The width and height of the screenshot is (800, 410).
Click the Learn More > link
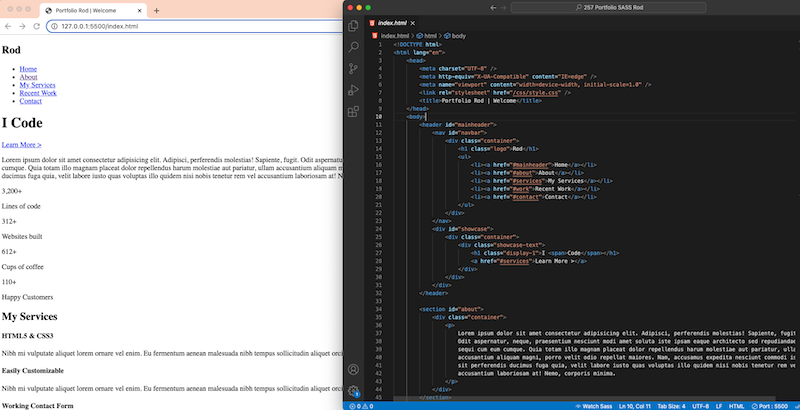tap(21, 145)
